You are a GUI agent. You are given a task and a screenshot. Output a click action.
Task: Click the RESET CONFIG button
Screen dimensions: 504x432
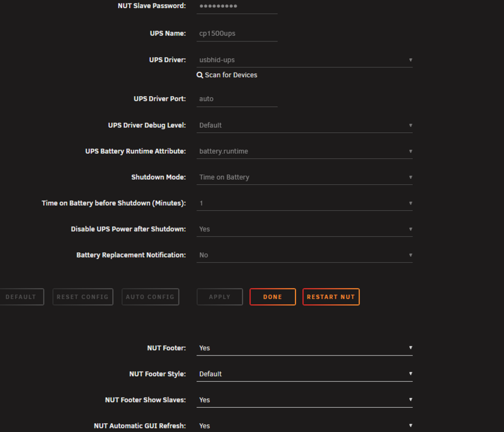(x=83, y=297)
